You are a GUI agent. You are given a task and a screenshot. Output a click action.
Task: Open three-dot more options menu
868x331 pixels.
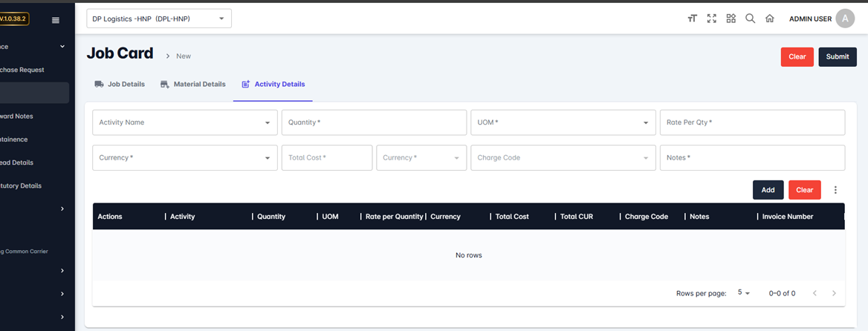point(835,190)
